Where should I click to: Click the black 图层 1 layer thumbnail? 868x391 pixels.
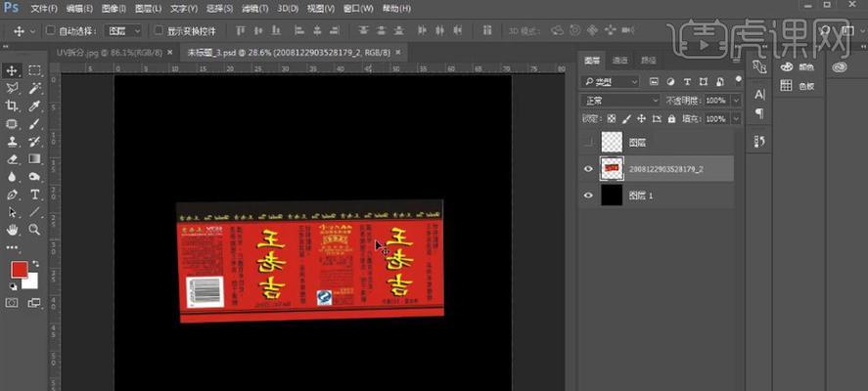(612, 195)
